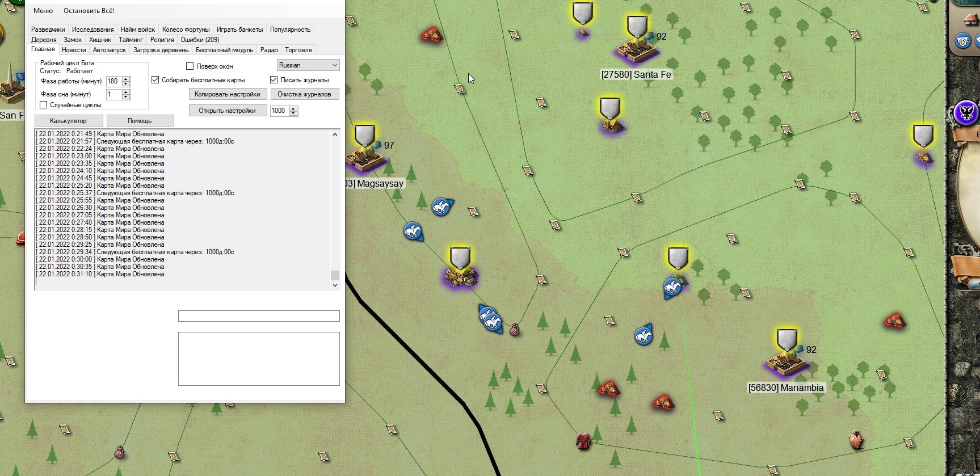The image size is (980, 476).
Task: Open the Russian language dropdown
Action: click(308, 65)
